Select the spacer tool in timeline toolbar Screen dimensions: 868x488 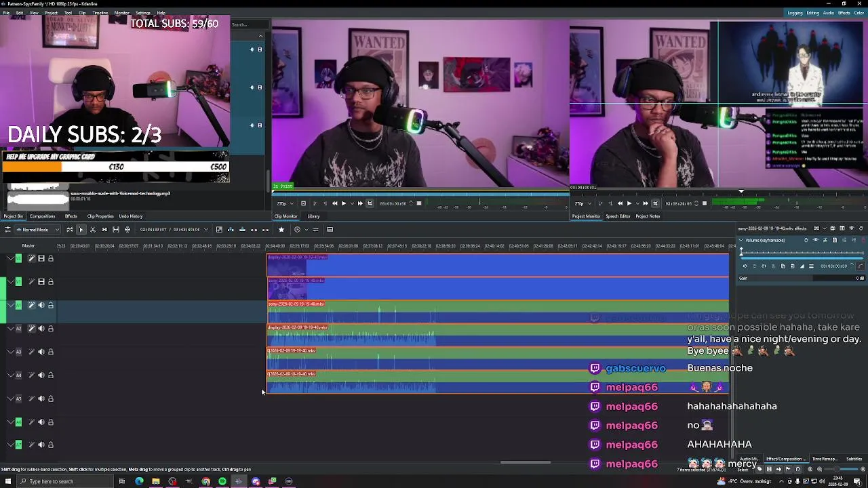click(x=104, y=229)
